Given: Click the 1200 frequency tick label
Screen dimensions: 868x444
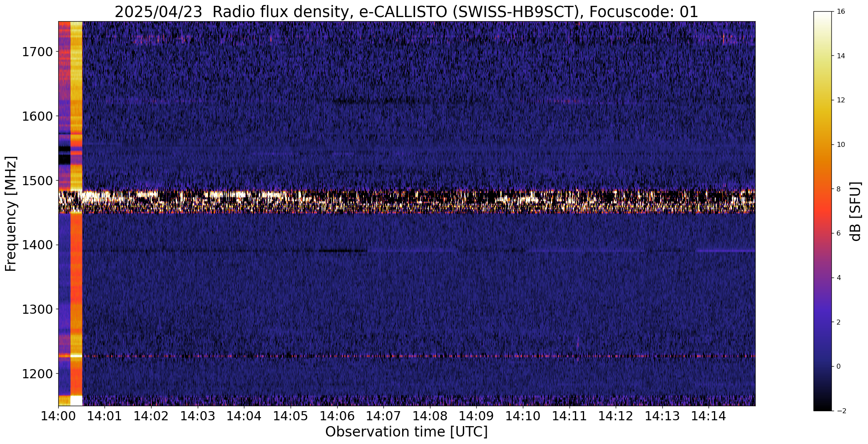Looking at the screenshot, I should pos(37,374).
